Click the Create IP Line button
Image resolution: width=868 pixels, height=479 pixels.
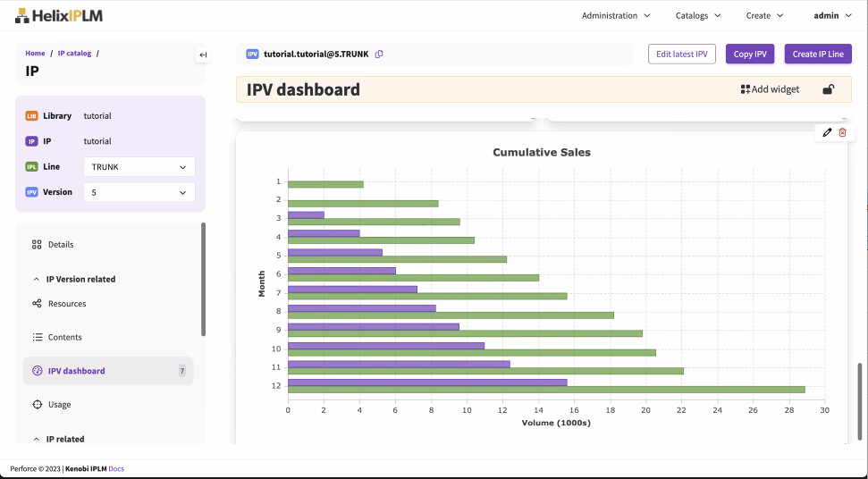coord(817,55)
